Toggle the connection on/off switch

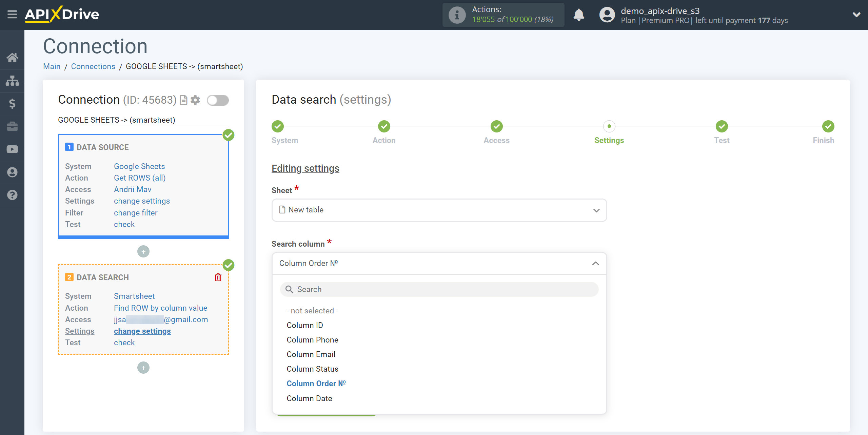click(218, 100)
